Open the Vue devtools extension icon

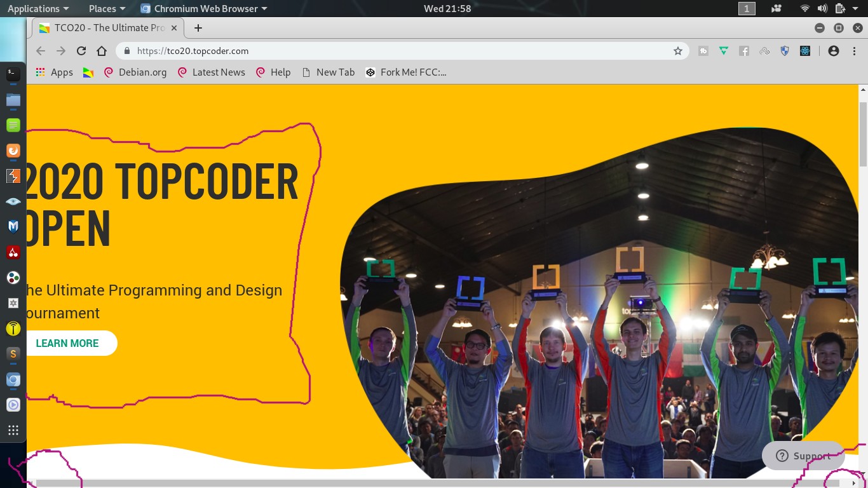pos(724,51)
